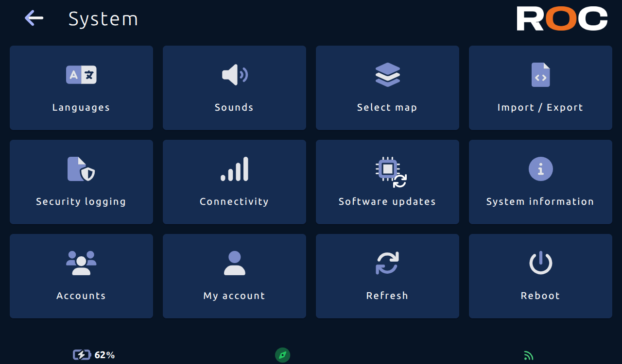Click the Refresh arrows icon

(x=387, y=263)
